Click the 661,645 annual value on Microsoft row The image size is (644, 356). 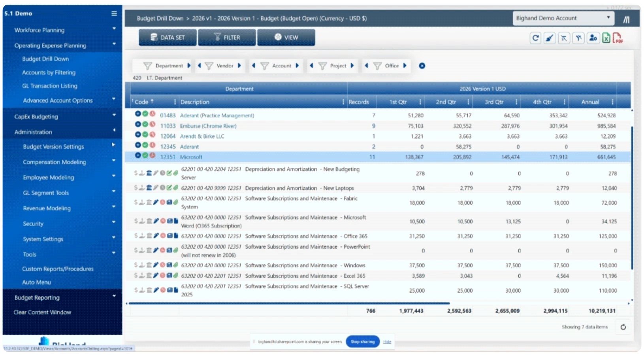606,157
